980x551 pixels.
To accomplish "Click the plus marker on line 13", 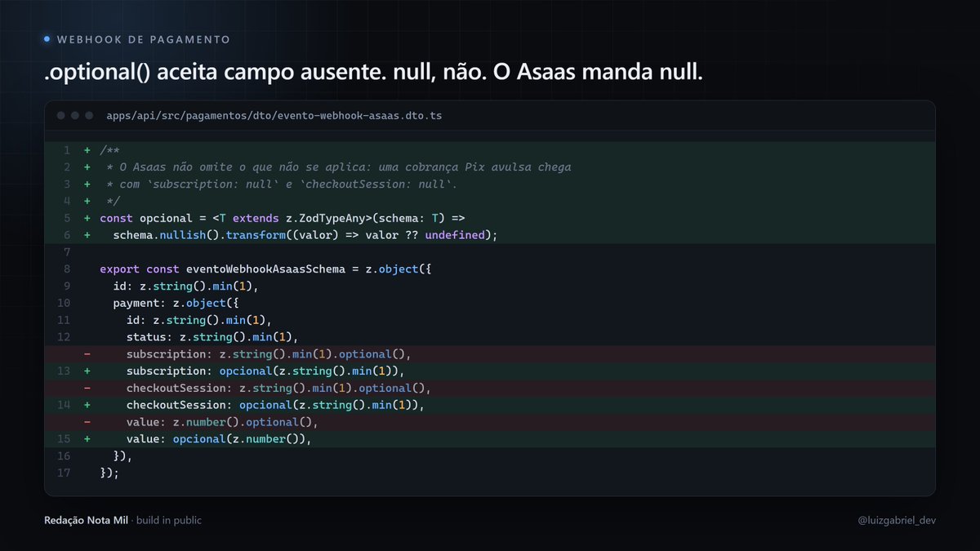I will (x=87, y=371).
